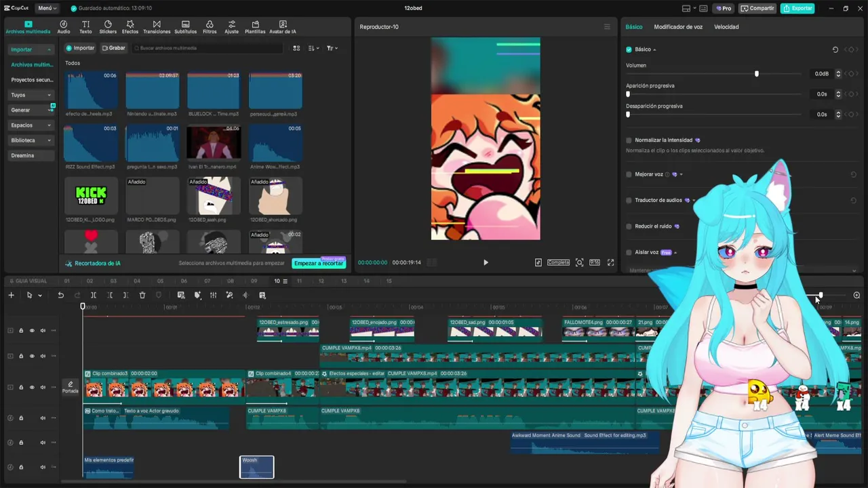
Task: Enable Traductor de audios checkbox
Action: coord(629,201)
